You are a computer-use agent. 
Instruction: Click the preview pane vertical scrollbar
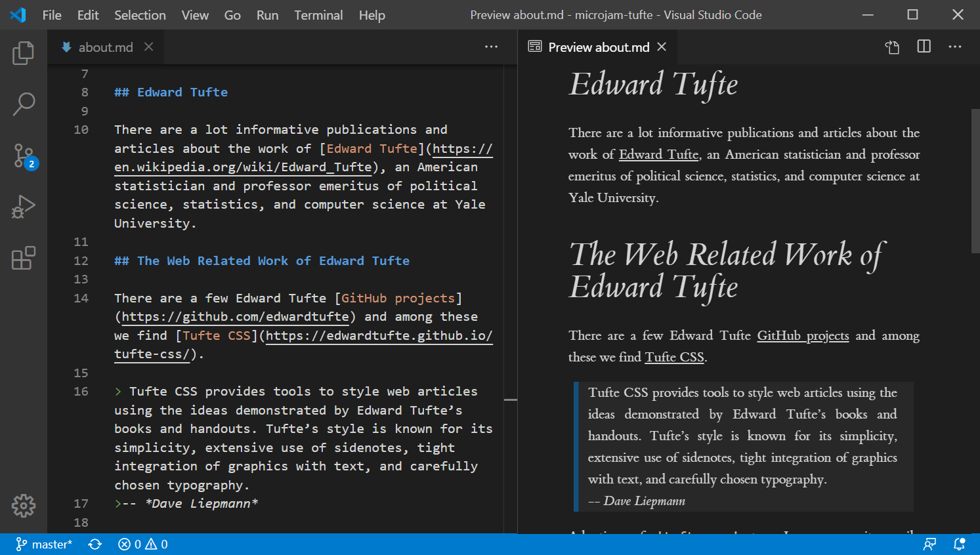click(x=975, y=181)
